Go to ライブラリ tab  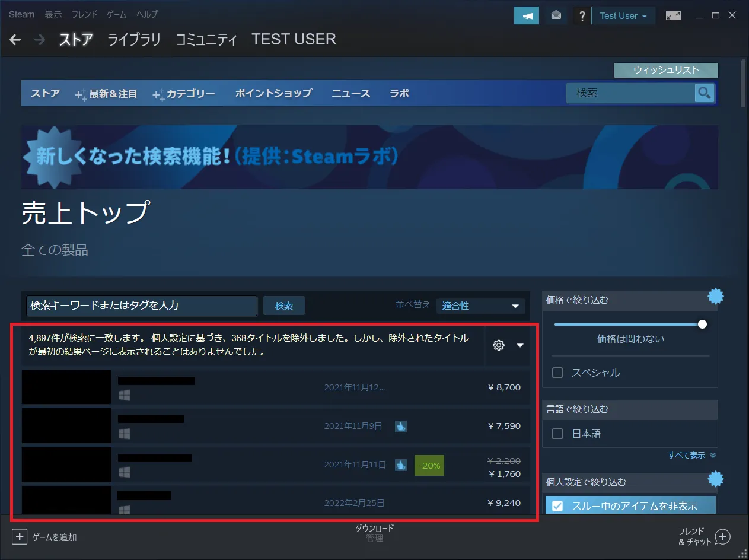(134, 40)
